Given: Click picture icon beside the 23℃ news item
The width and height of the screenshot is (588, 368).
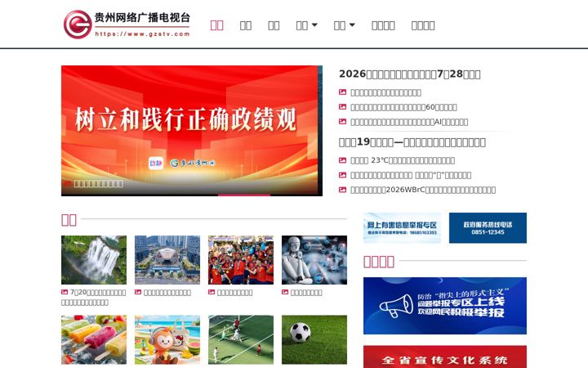Looking at the screenshot, I should coord(342,160).
